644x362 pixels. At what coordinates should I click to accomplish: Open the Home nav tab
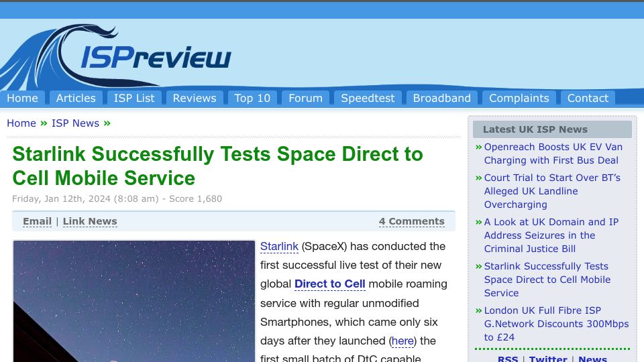[22, 98]
